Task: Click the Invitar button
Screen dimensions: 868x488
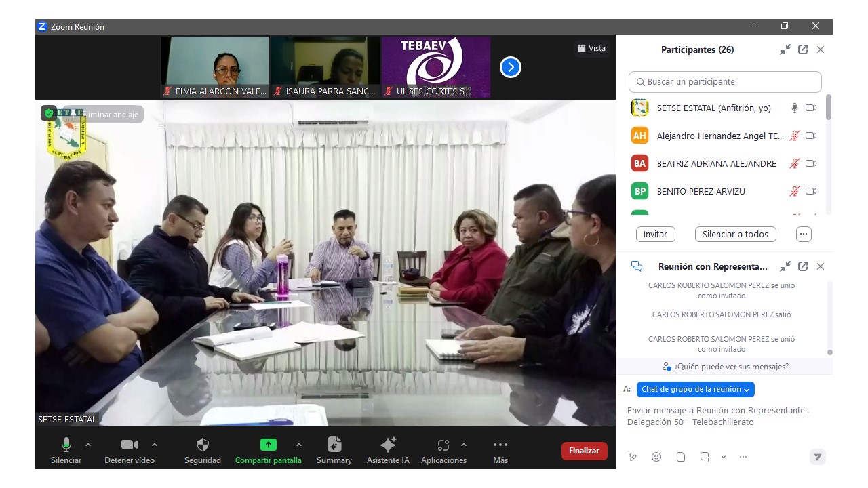Action: coord(655,234)
